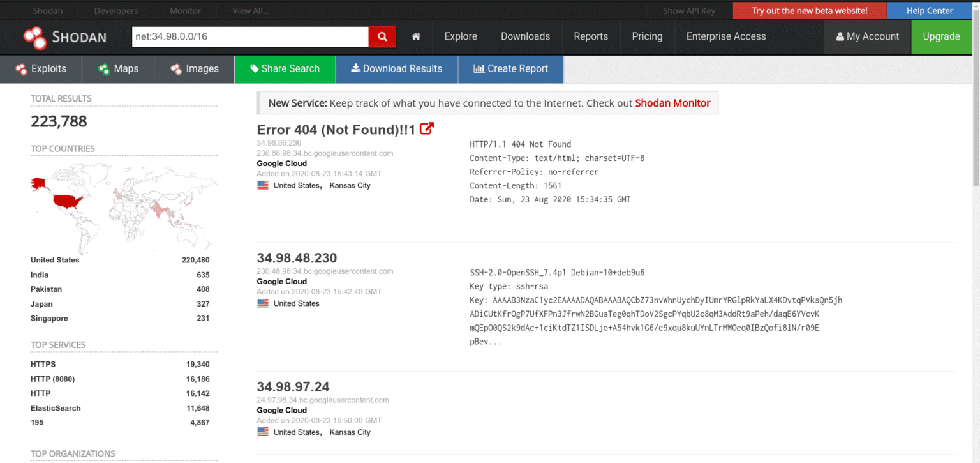Click the US flag beside 34.98.86.236
Viewport: 980px width, 463px height.
tap(263, 185)
